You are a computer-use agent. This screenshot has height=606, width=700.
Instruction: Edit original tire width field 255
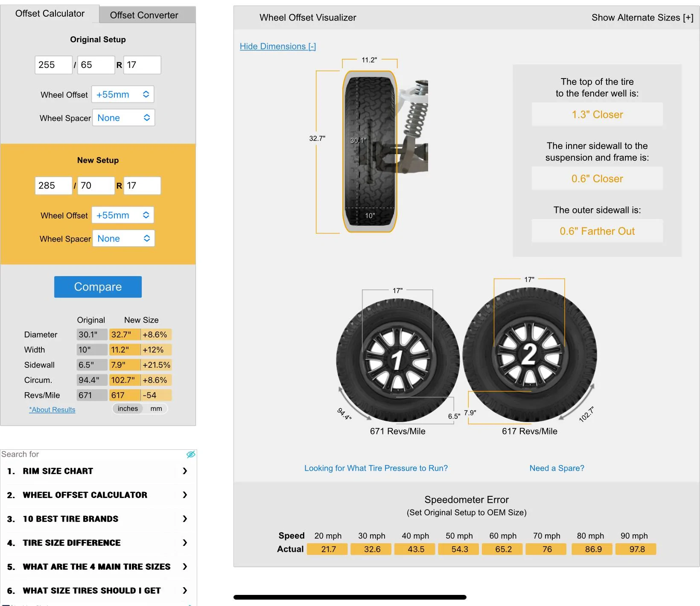[53, 65]
